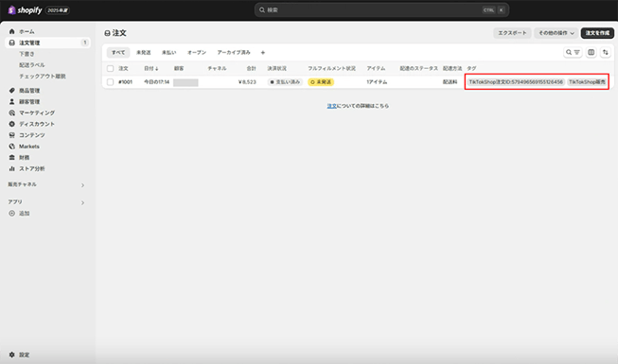Switch to the 未発送 tab
Screen dimensions: 618x364
[x=144, y=52]
